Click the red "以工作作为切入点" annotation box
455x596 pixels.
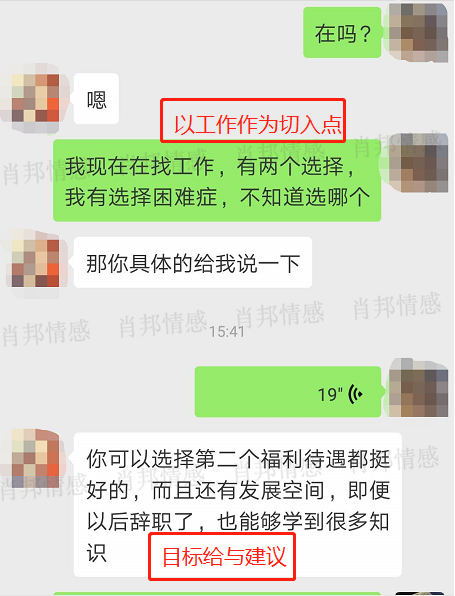253,120
